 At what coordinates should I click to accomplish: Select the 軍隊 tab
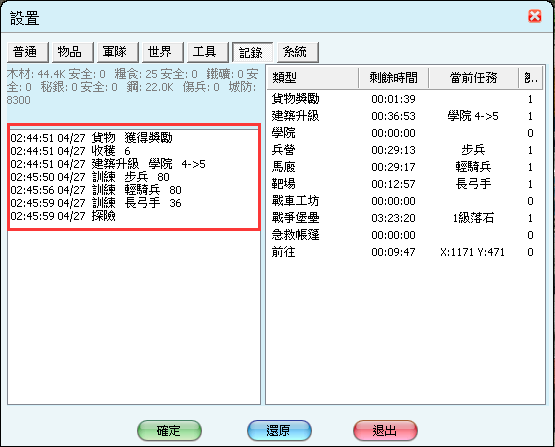118,52
